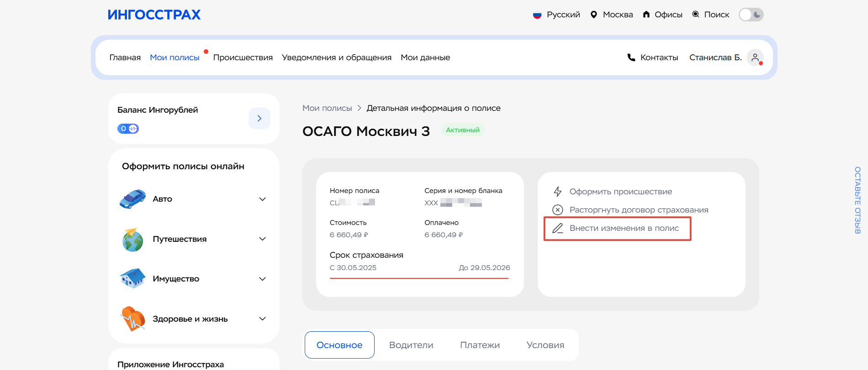Click the ОСАГО Москвич 3 heading

(366, 131)
